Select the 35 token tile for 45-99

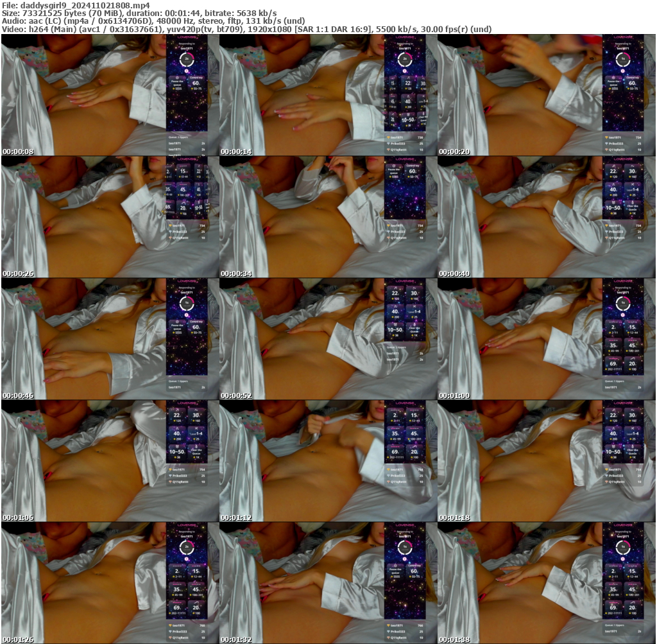tap(613, 346)
